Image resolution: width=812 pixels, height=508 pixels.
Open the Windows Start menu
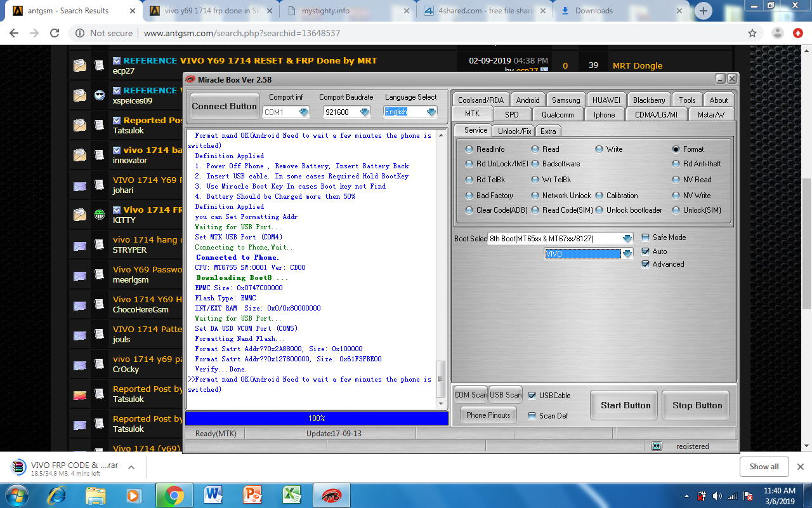(17, 495)
